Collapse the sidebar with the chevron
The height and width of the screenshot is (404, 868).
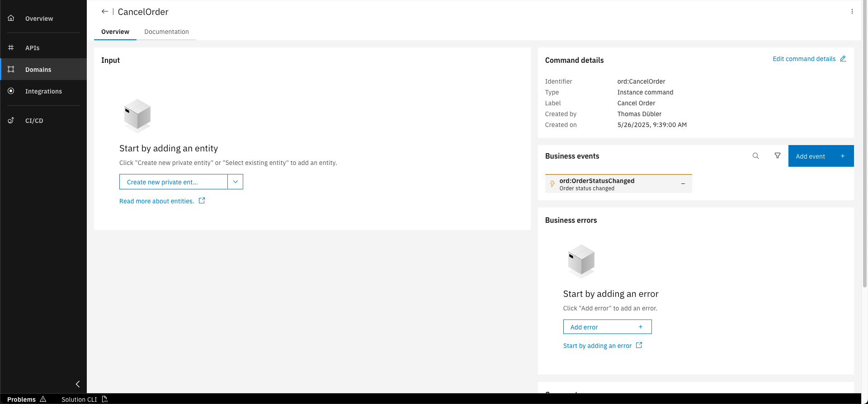tap(78, 384)
